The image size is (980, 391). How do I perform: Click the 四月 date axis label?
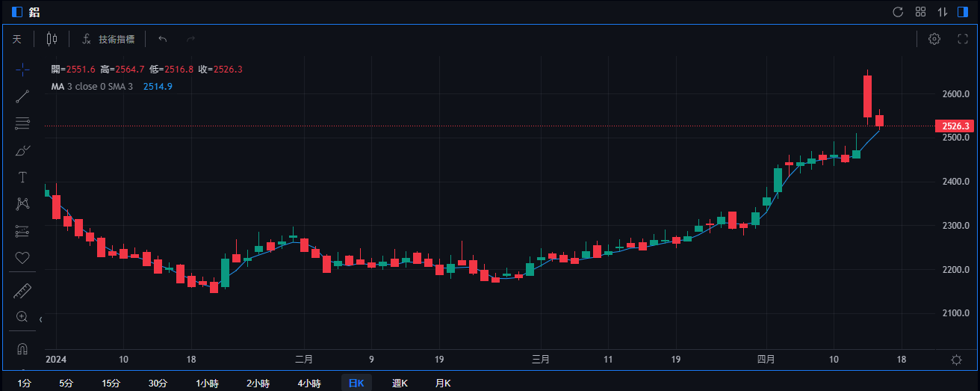click(766, 360)
